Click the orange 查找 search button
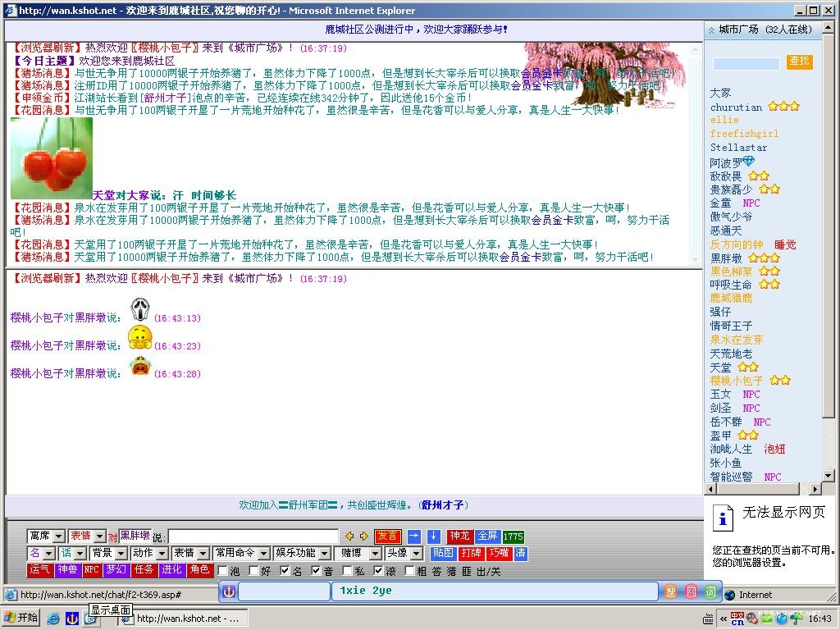 799,62
